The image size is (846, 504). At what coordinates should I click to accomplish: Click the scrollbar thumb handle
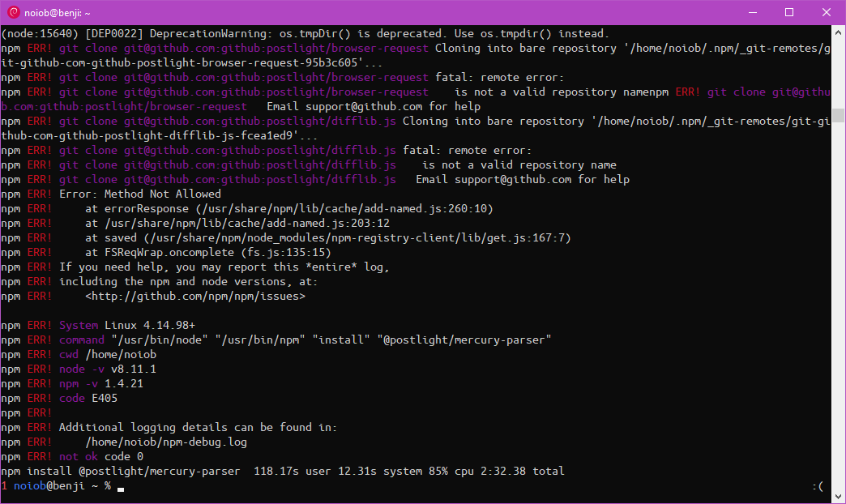click(839, 115)
